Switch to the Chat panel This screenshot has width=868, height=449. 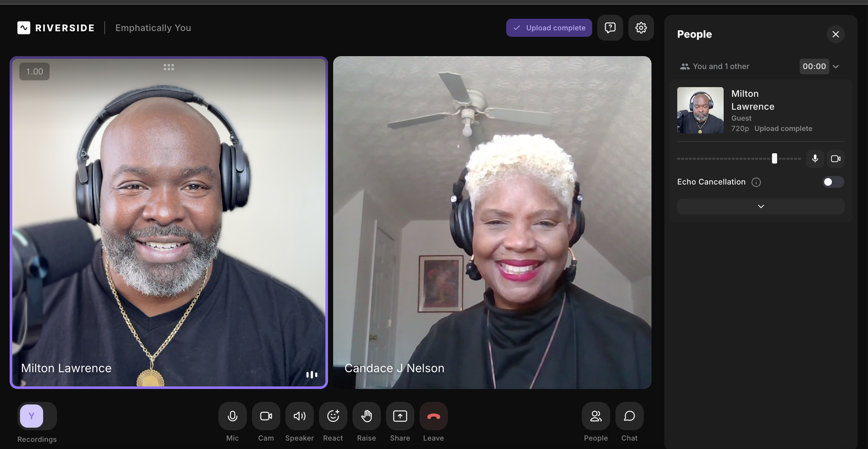(x=629, y=416)
